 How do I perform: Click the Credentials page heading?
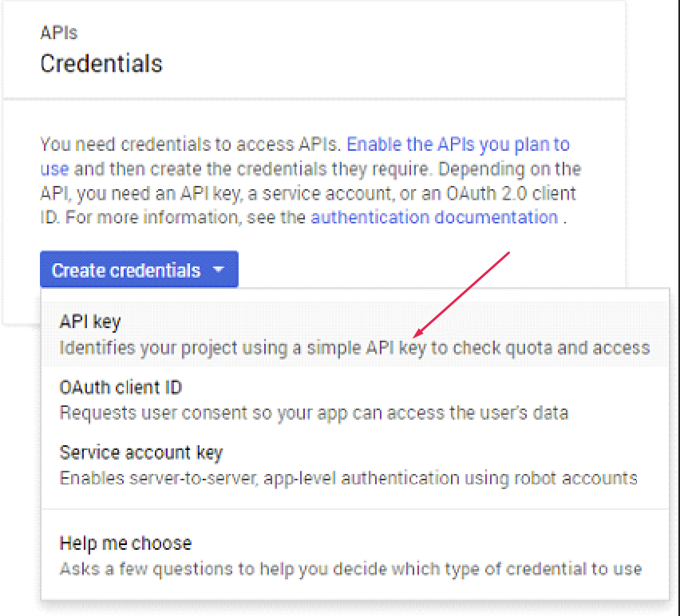point(101,64)
